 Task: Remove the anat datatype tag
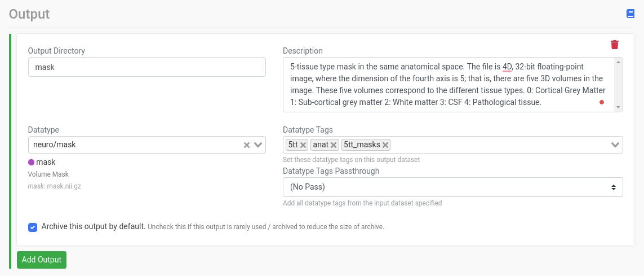334,145
